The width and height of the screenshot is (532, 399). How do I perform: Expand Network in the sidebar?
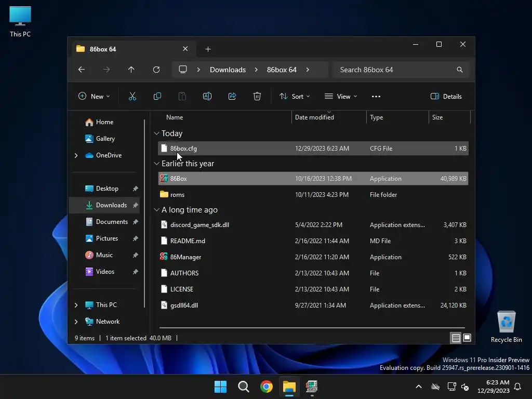[76, 322]
